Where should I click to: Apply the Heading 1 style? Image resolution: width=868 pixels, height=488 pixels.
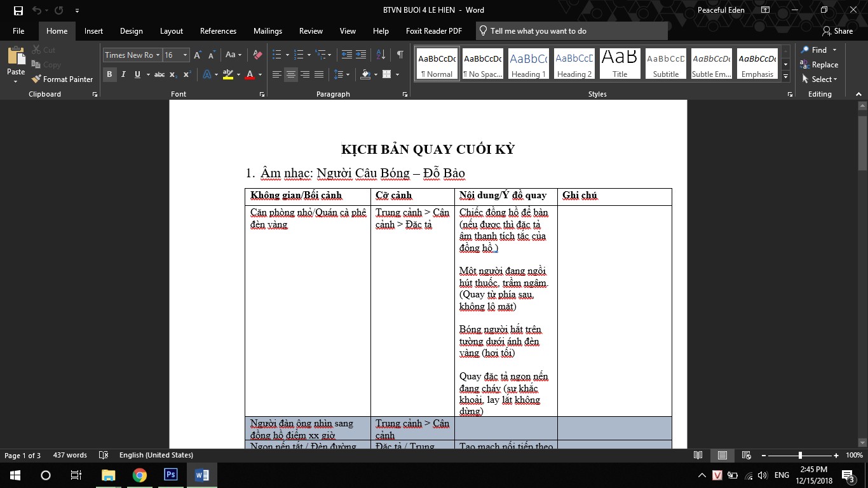click(x=529, y=64)
